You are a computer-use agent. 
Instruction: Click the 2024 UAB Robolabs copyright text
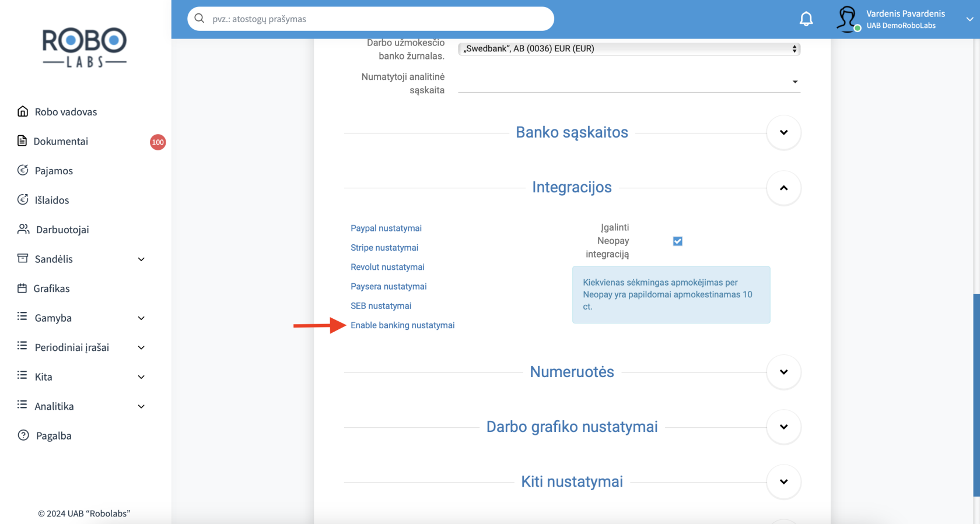click(x=84, y=514)
